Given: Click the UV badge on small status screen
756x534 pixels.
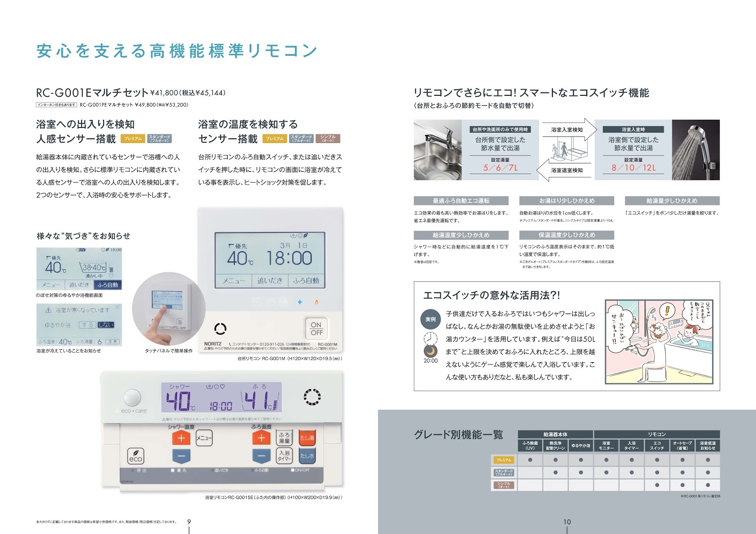Looking at the screenshot, I should coord(80,250).
